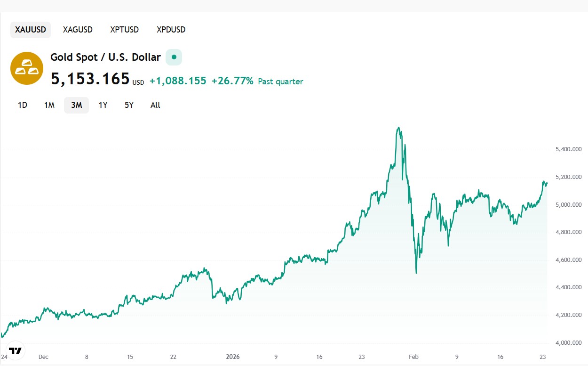
Task: Click the chart peak above 5,400
Action: point(399,128)
